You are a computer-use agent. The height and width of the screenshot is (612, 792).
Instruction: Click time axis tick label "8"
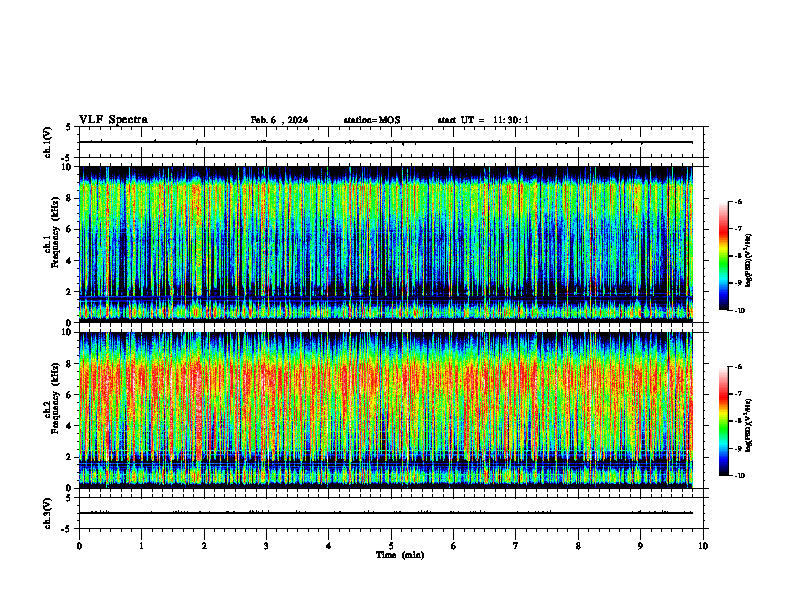coord(578,546)
